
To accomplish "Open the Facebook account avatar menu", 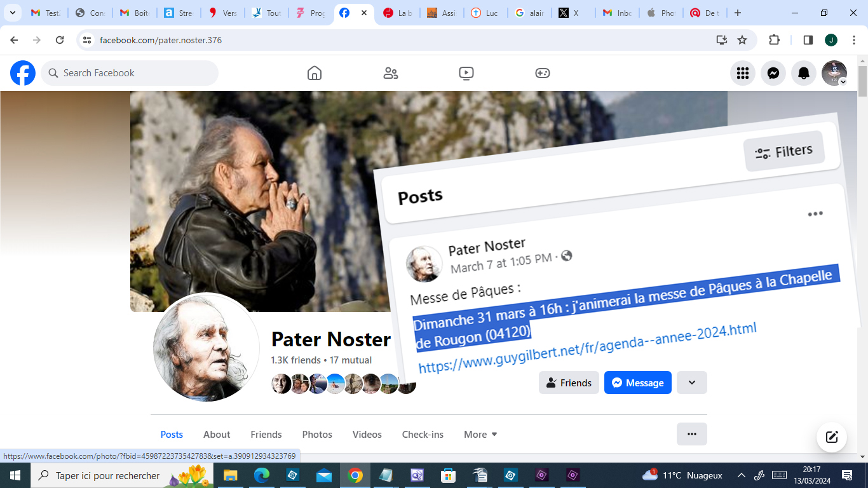I will (834, 73).
